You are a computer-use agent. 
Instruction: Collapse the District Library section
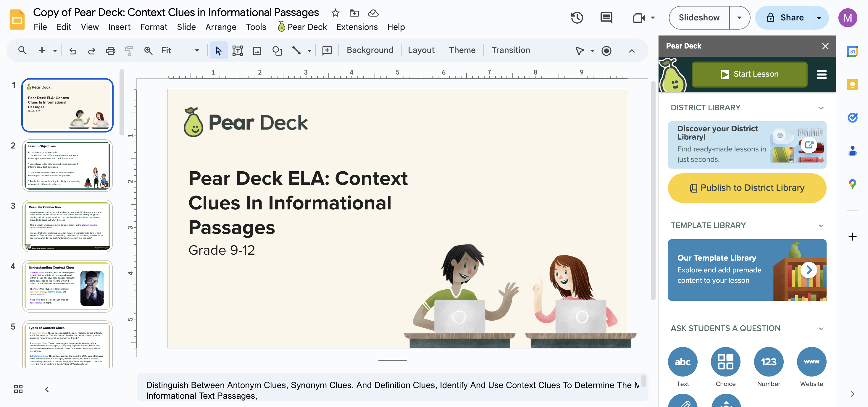point(821,108)
